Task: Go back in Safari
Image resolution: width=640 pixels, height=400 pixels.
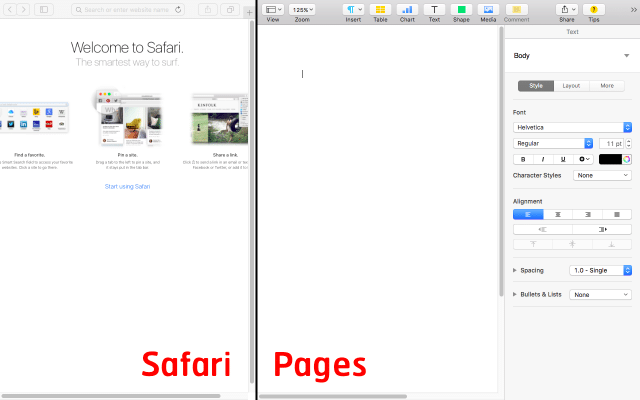Action: [10, 9]
